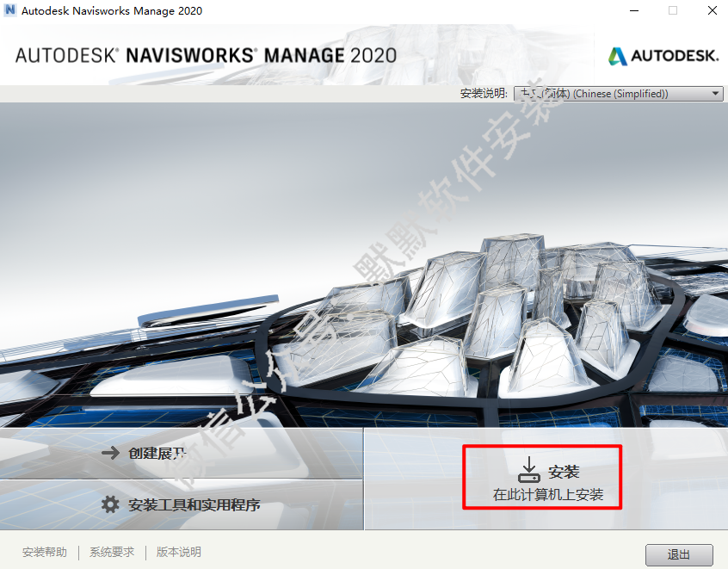Close the installer with the X button
This screenshot has width=728, height=569.
[x=713, y=10]
